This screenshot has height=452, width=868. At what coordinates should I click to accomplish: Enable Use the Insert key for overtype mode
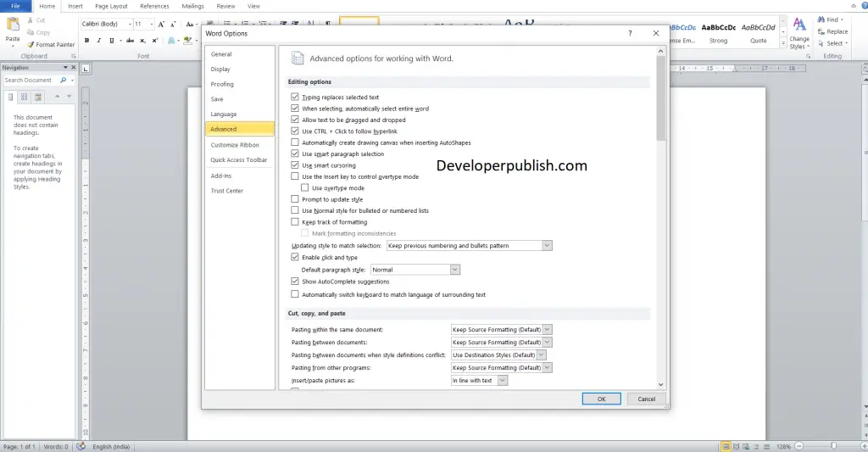(294, 176)
